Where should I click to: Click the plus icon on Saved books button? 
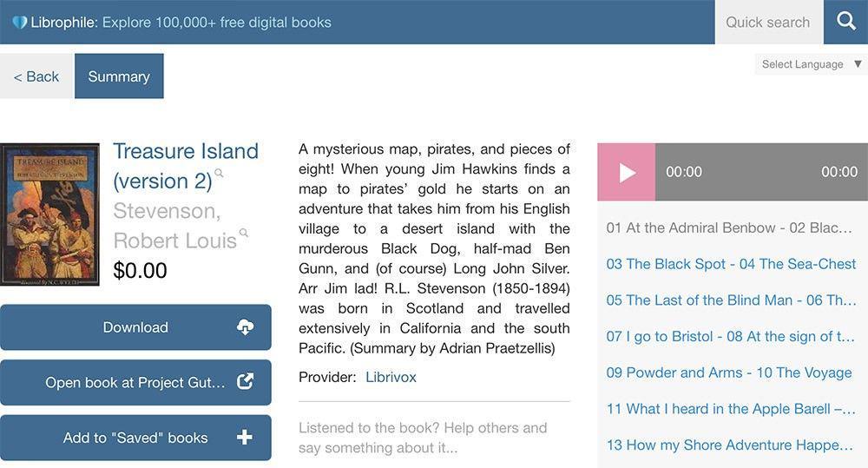coord(245,438)
